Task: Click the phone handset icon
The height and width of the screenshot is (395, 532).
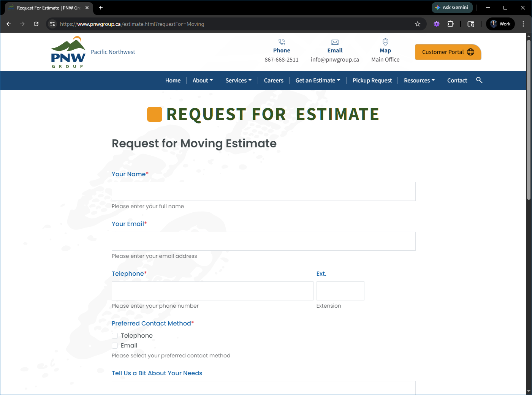Action: (282, 42)
